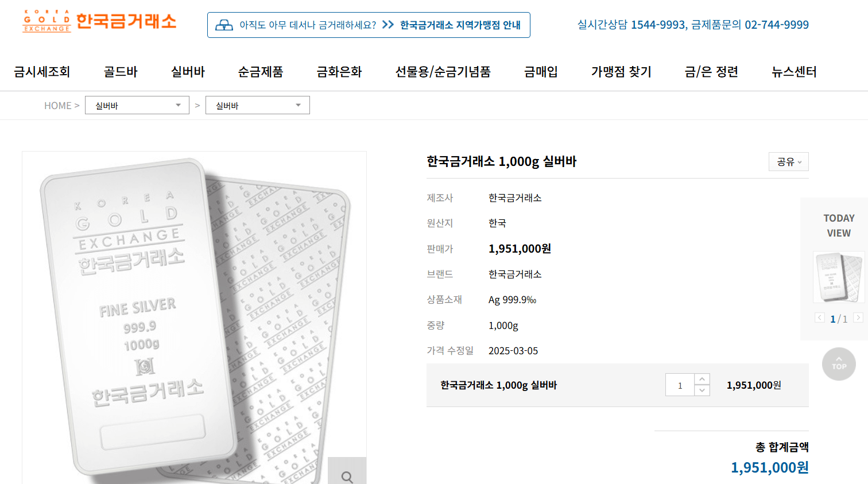Click the HOME breadcrumb link

tap(58, 106)
